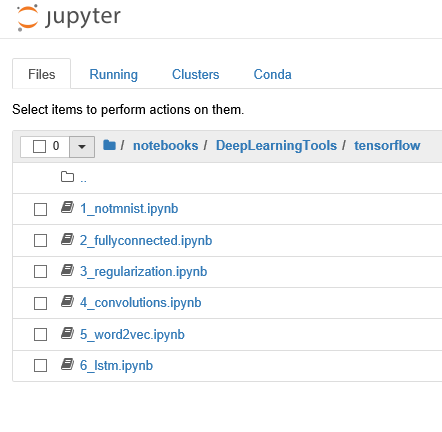The width and height of the screenshot is (442, 432).
Task: Click notebook icon beside 6_lstm.ipynb
Action: pyautogui.click(x=67, y=364)
